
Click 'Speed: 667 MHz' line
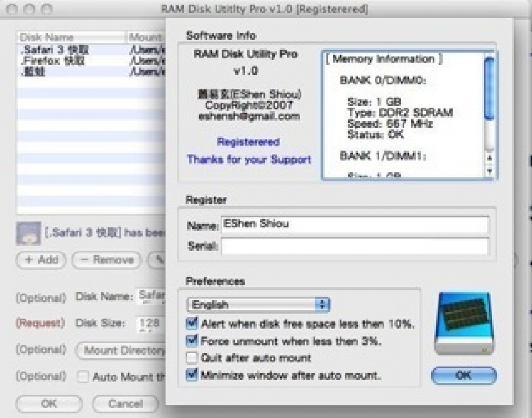[x=390, y=123]
